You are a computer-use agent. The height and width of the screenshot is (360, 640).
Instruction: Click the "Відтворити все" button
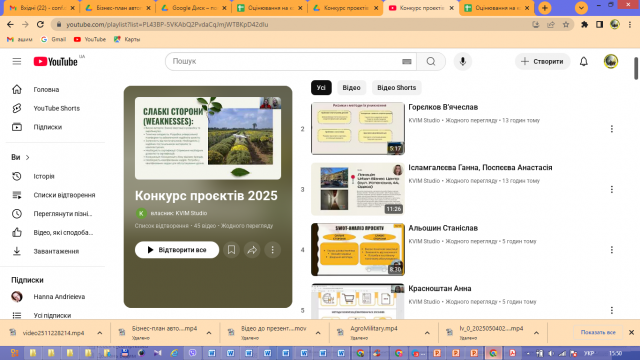pyautogui.click(x=177, y=250)
